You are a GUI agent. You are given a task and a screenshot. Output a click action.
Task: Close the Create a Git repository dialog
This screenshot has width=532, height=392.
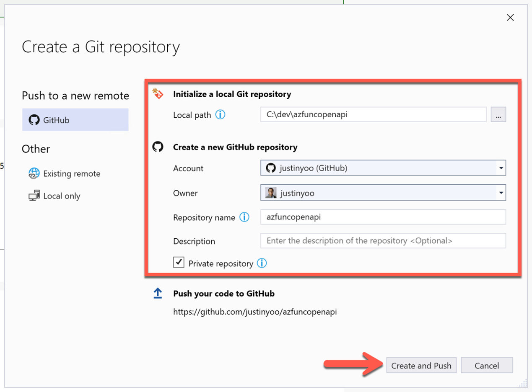tap(510, 18)
